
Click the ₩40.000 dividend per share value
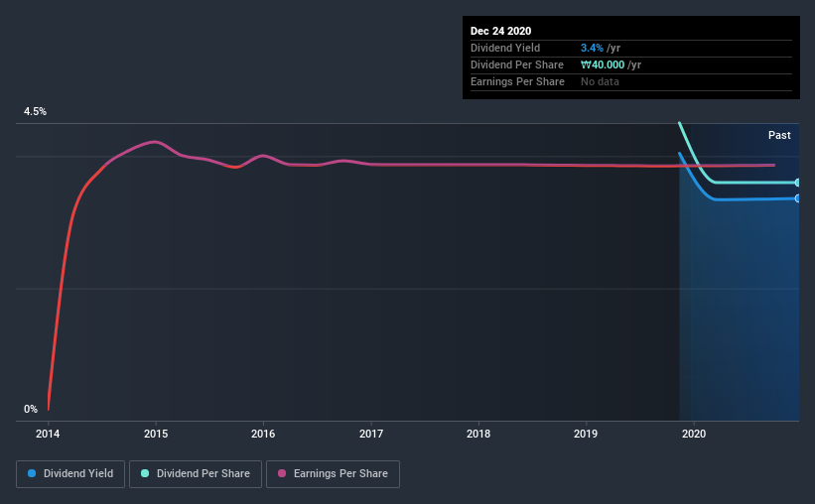tap(610, 64)
